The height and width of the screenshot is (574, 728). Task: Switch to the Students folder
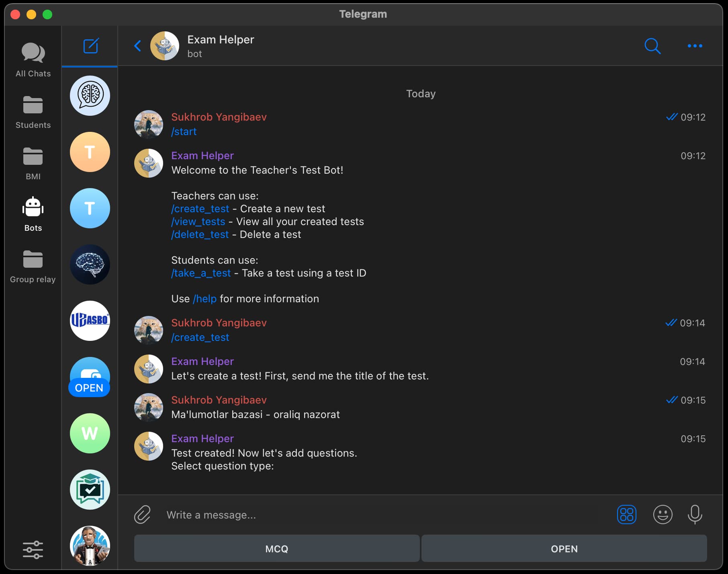[x=33, y=112]
